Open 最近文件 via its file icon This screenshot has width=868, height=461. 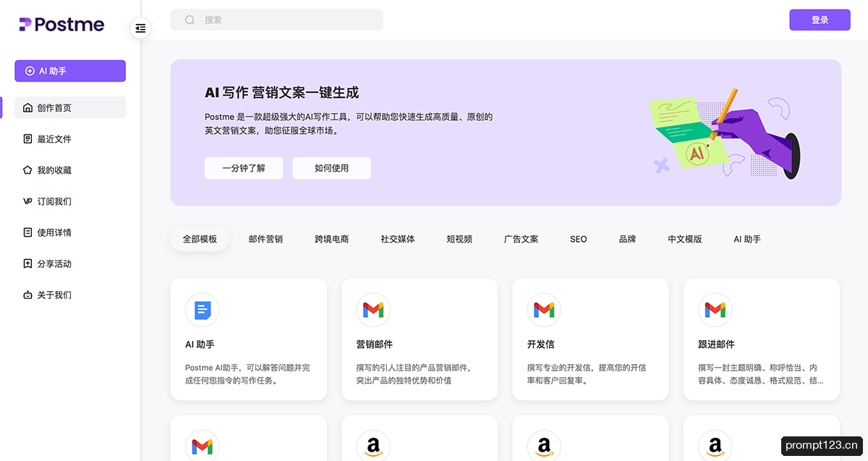[x=28, y=139]
